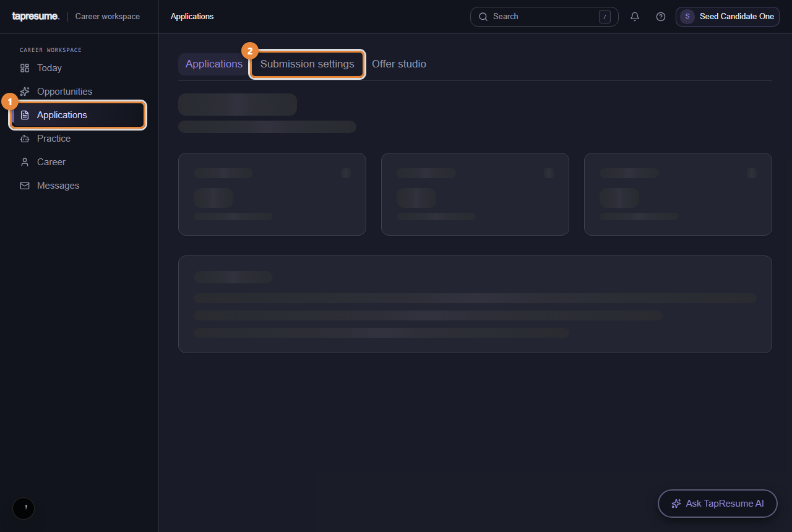Click the Career person icon in sidebar
The height and width of the screenshot is (532, 792).
tap(25, 162)
